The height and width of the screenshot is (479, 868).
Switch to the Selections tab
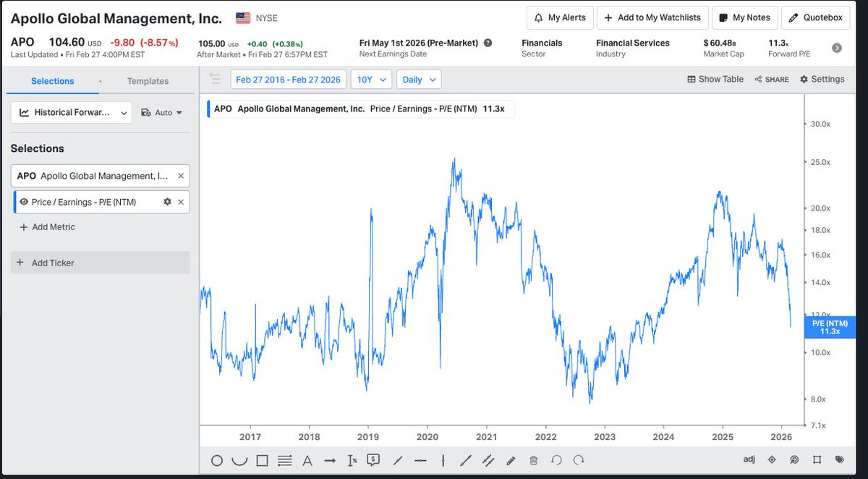click(53, 81)
